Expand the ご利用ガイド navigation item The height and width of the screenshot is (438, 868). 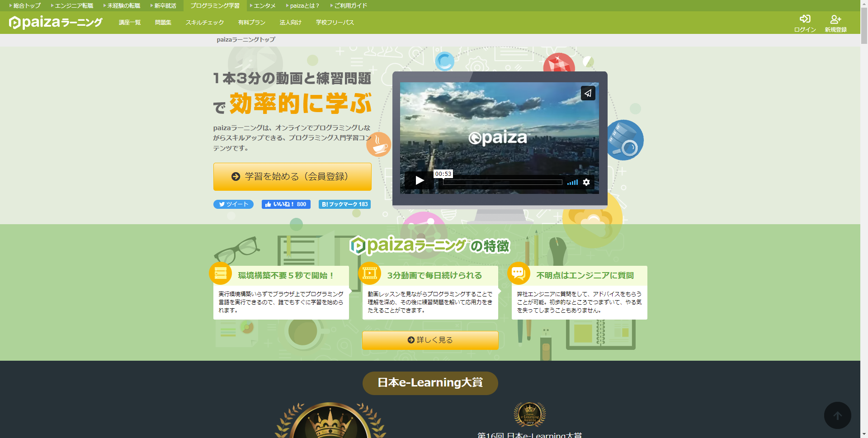pos(350,5)
